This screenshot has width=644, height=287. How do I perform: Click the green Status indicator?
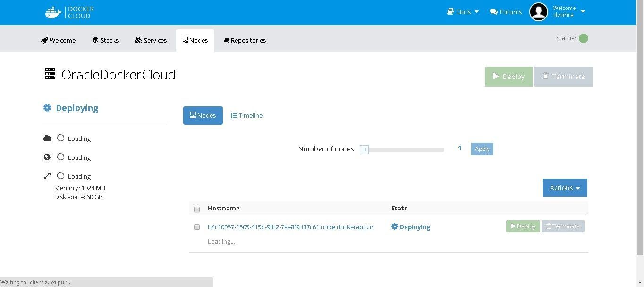click(x=584, y=38)
